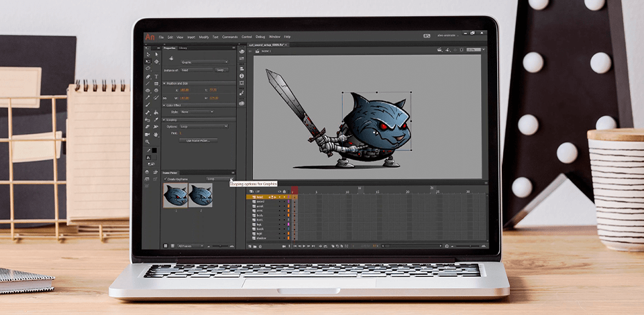Viewport: 644px width, 315px height.
Task: Click the Use Frame Picker... button
Action: coord(199,141)
